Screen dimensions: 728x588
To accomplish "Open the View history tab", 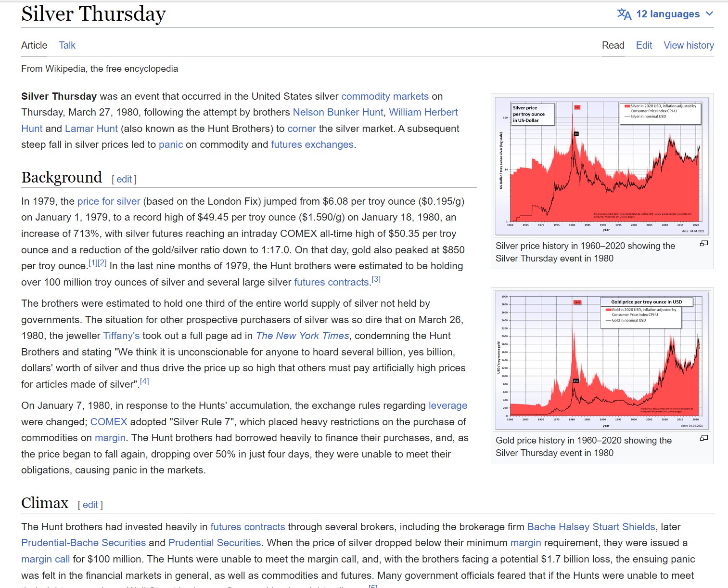I will point(689,45).
